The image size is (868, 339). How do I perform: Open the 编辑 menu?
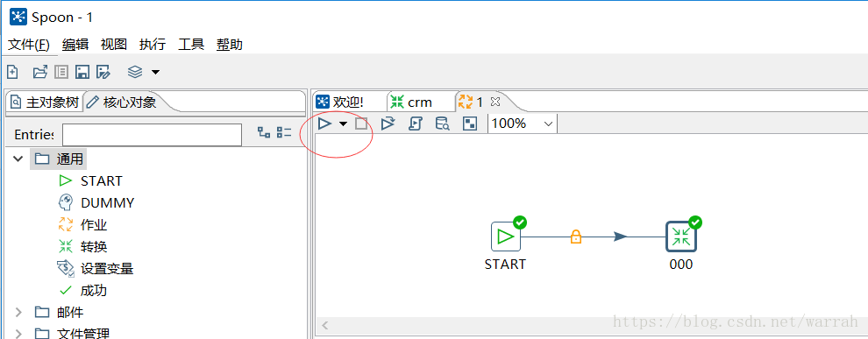point(75,45)
